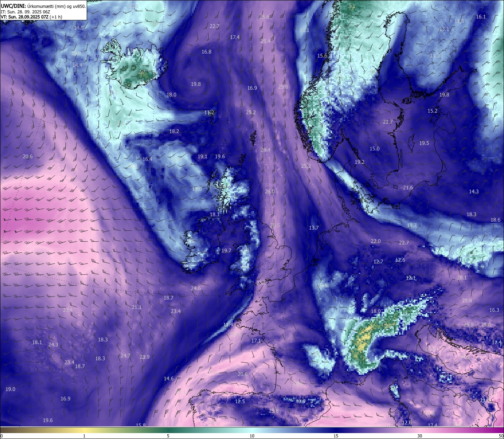Click the 27.4 value label

point(68,310)
